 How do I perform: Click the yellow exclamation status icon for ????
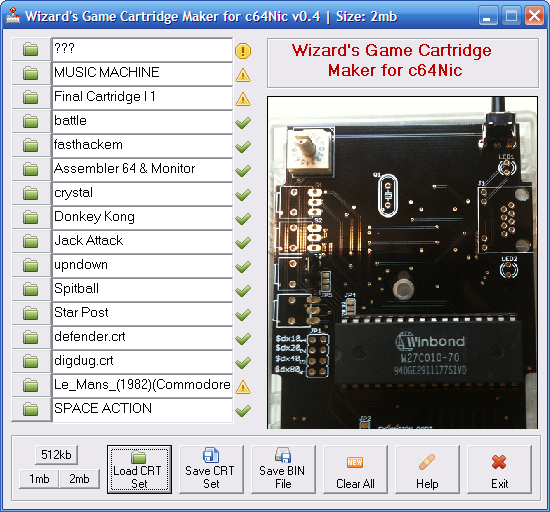click(x=243, y=51)
